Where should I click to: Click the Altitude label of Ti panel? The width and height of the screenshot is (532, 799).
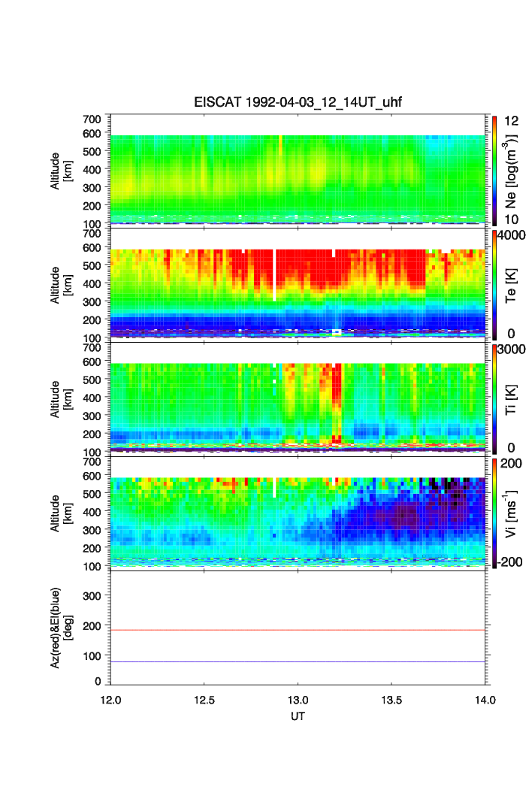pyautogui.click(x=61, y=400)
